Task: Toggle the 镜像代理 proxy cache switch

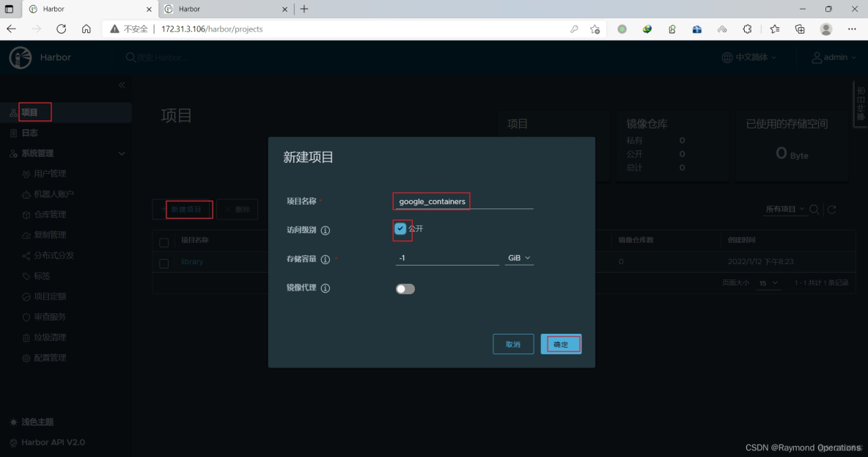Action: coord(405,288)
